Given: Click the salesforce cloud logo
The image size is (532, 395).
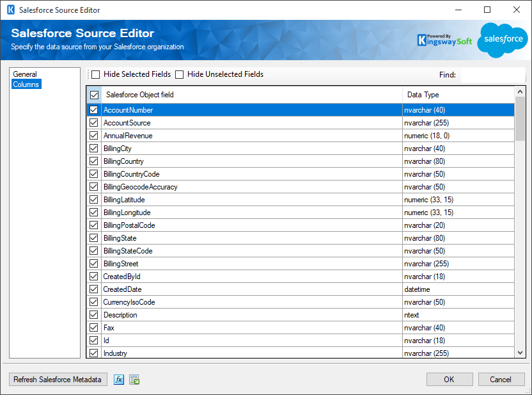Looking at the screenshot, I should [503, 40].
